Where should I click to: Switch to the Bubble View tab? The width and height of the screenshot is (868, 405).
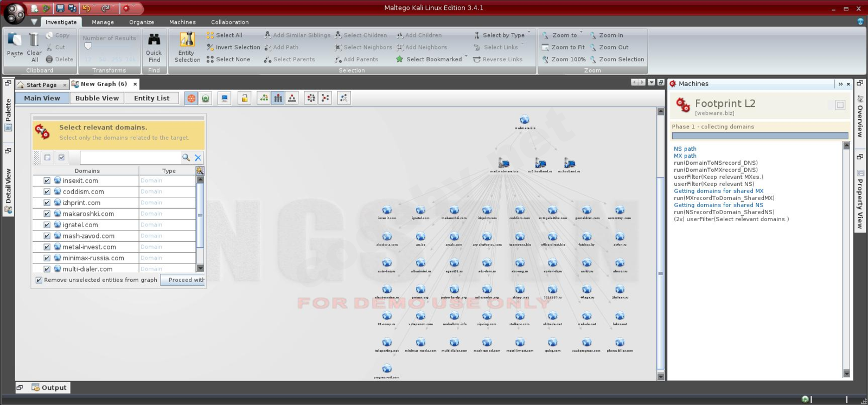(97, 98)
